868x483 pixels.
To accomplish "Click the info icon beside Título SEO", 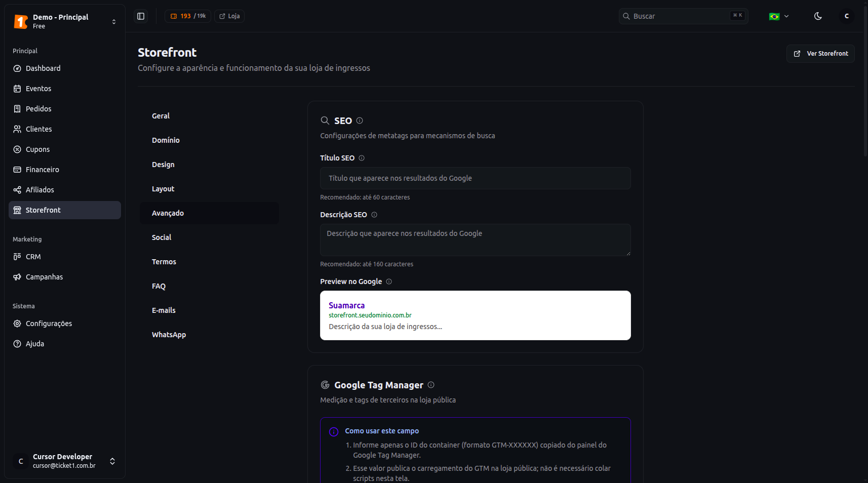I will (x=362, y=158).
